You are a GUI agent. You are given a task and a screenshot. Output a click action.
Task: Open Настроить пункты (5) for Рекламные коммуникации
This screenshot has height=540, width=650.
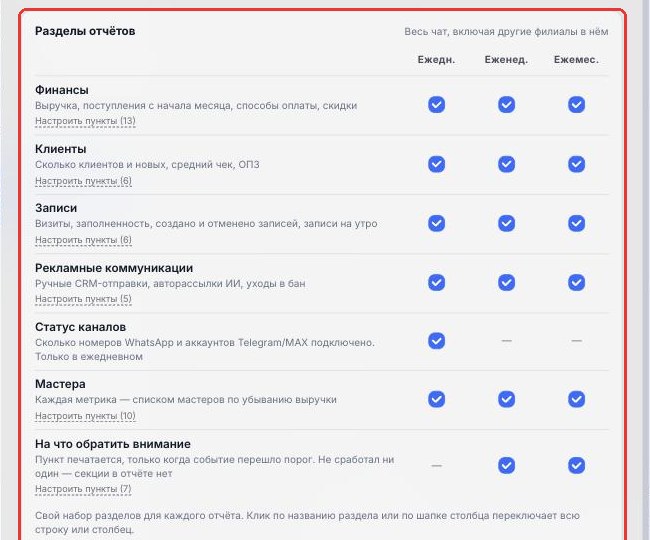point(83,299)
